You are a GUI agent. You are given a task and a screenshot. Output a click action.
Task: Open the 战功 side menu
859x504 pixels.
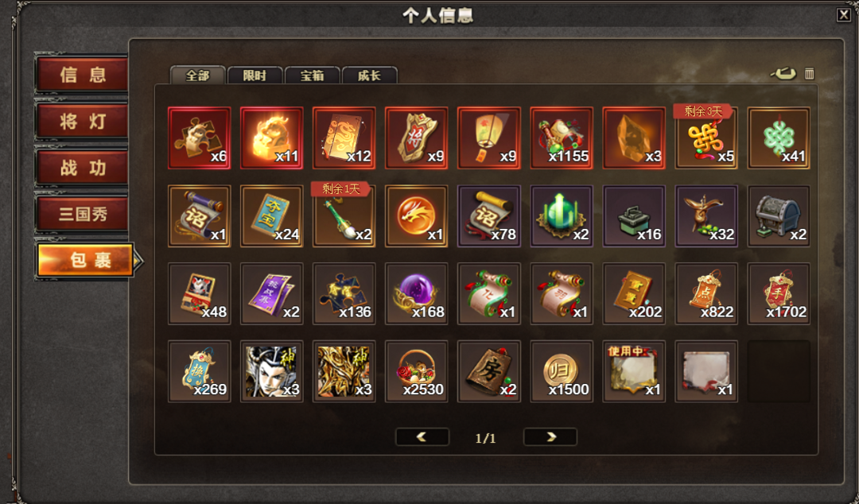[82, 168]
